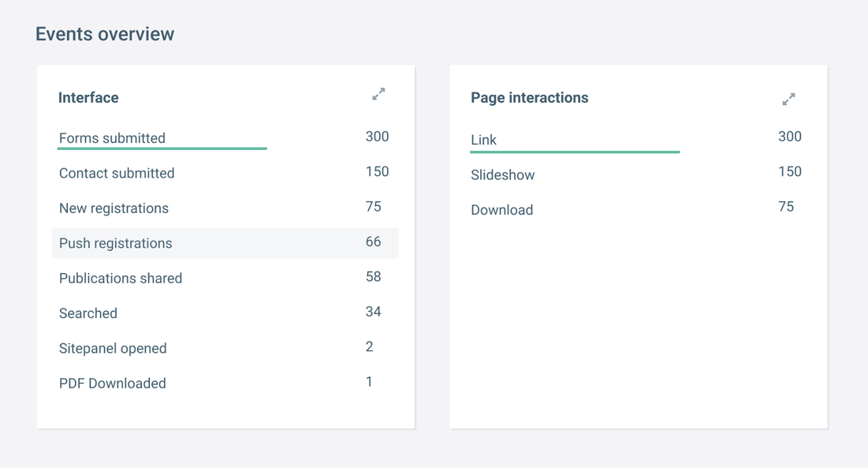Image resolution: width=868 pixels, height=468 pixels.
Task: Select the highlighted Push registrations row
Action: click(115, 243)
